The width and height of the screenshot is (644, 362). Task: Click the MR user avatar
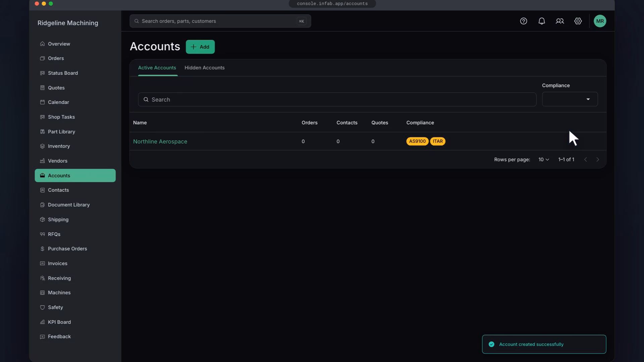click(600, 21)
